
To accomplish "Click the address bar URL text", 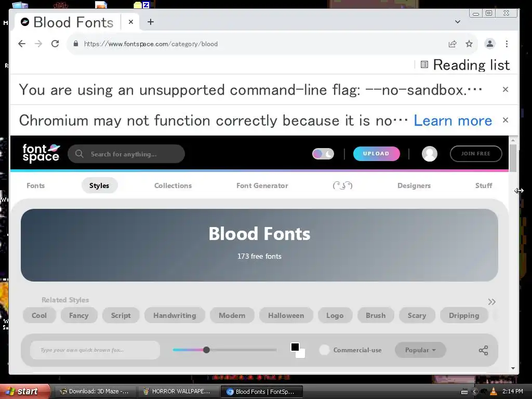I will [x=151, y=44].
